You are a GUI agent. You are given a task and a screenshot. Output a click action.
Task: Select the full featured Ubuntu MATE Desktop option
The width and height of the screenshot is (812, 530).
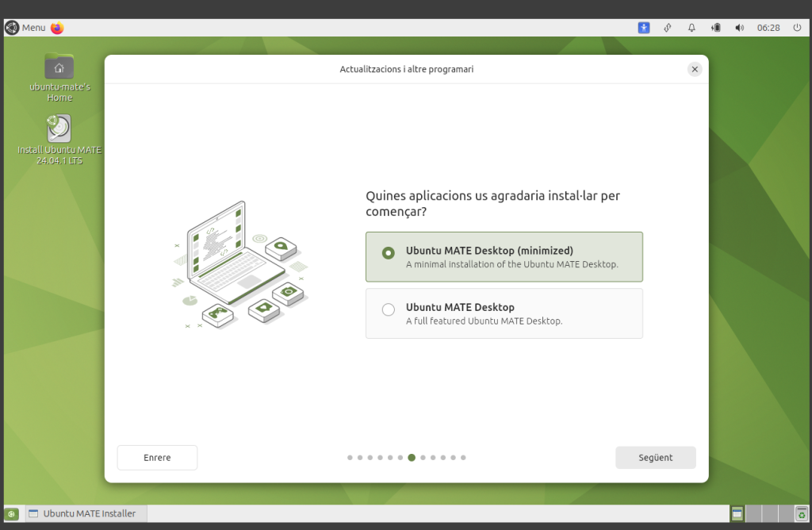389,310
